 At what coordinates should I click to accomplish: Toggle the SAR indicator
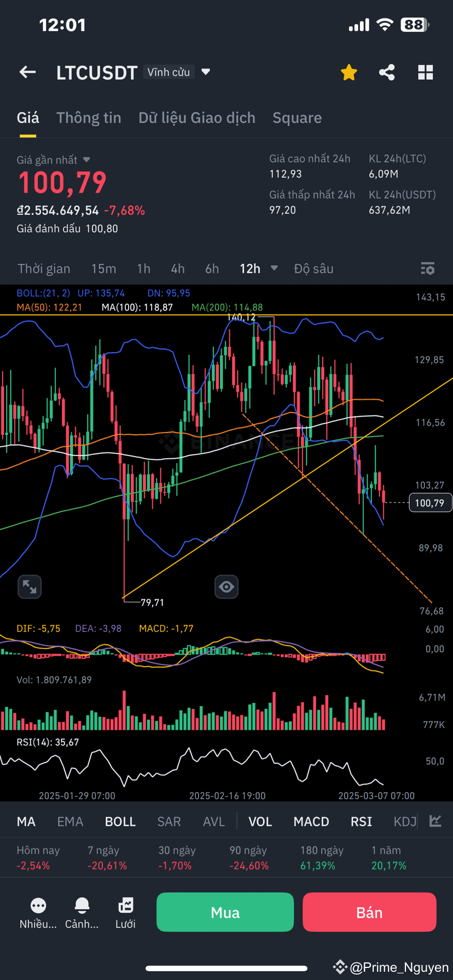(169, 821)
